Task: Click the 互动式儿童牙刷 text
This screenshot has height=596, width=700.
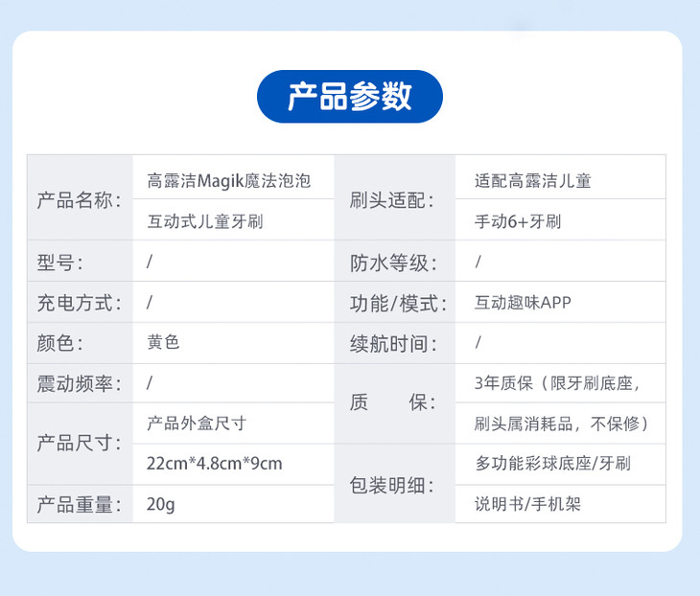Action: coord(205,221)
